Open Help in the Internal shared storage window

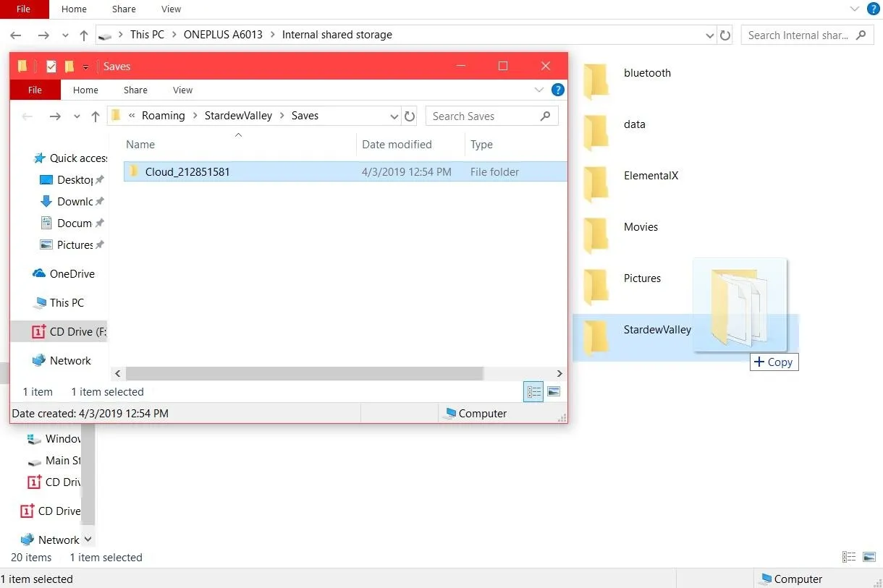click(x=874, y=9)
